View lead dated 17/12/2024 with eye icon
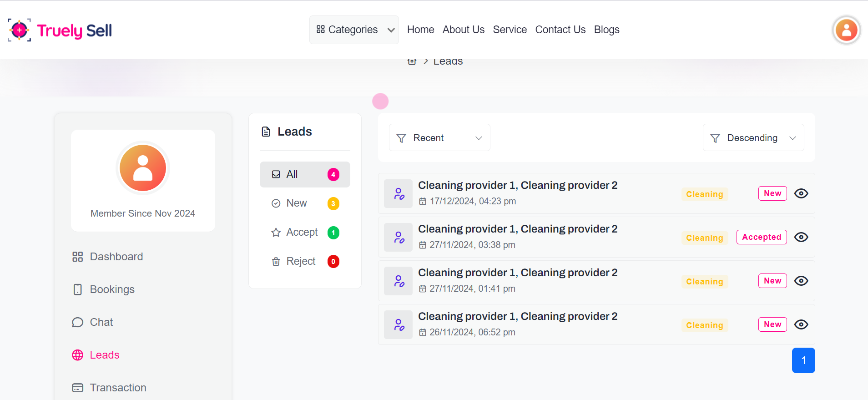 pos(801,193)
